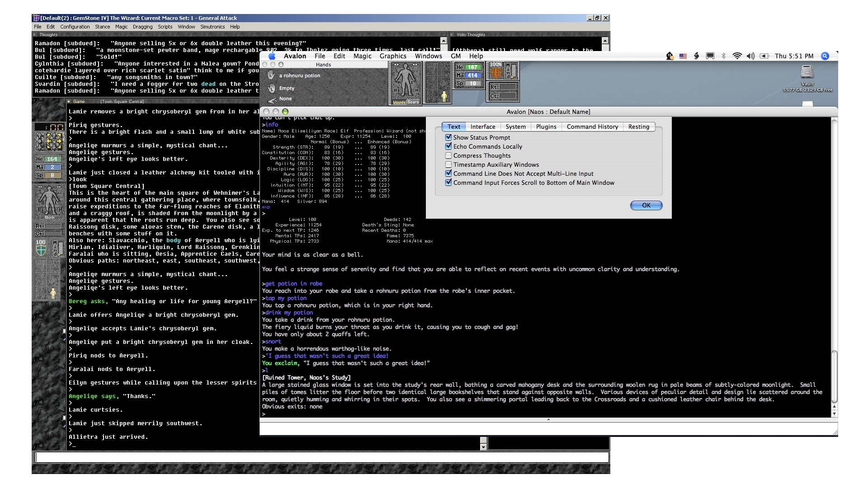This screenshot has width=868, height=488.
Task: Switch to the Interface preferences tab
Action: tap(483, 127)
